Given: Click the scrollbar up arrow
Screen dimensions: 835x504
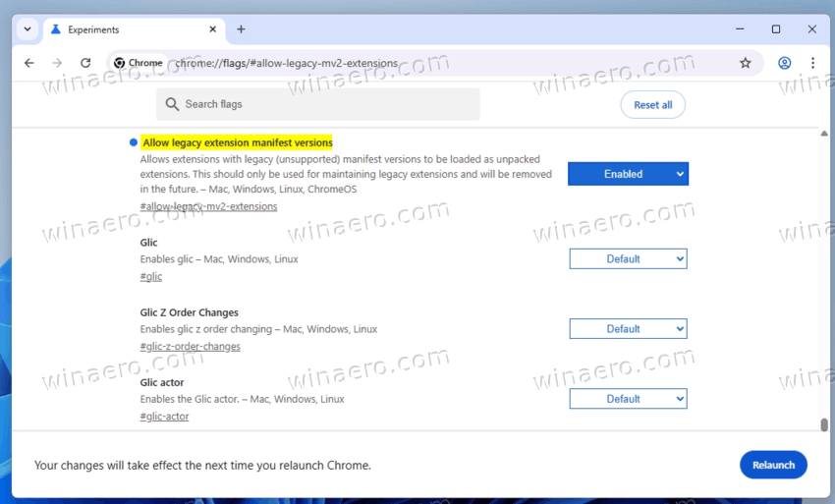Looking at the screenshot, I should pos(824,134).
